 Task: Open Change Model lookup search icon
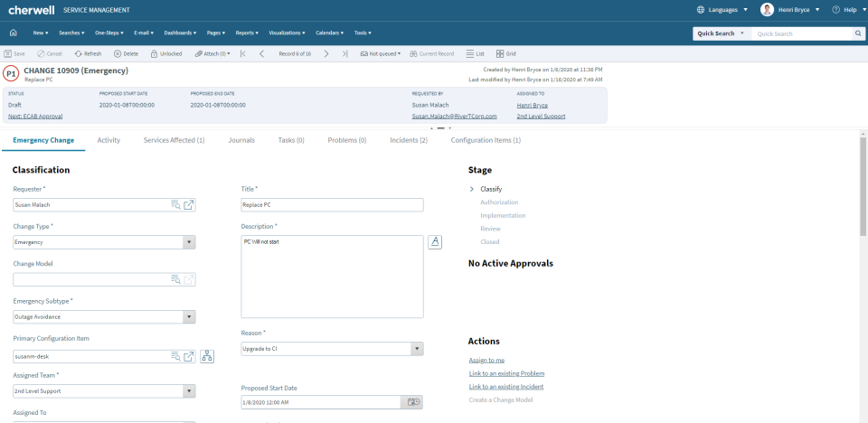(175, 279)
